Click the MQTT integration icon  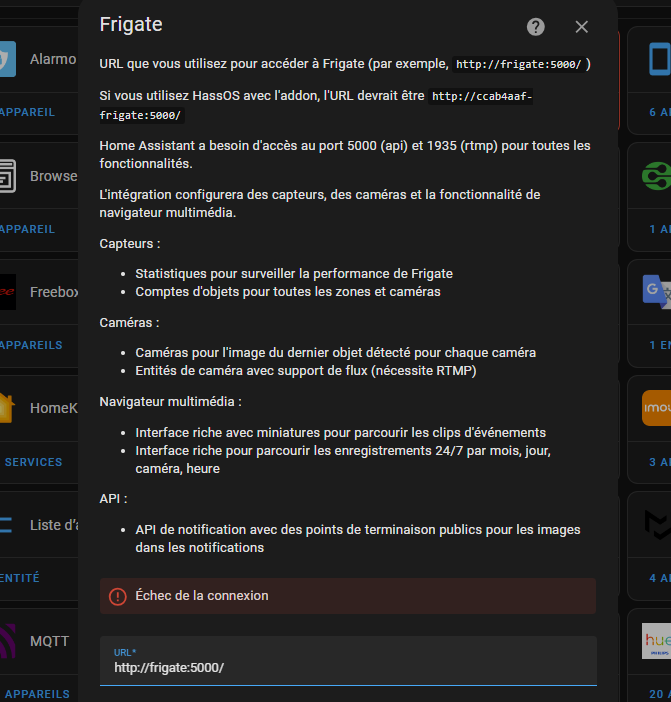pyautogui.click(x=7, y=640)
